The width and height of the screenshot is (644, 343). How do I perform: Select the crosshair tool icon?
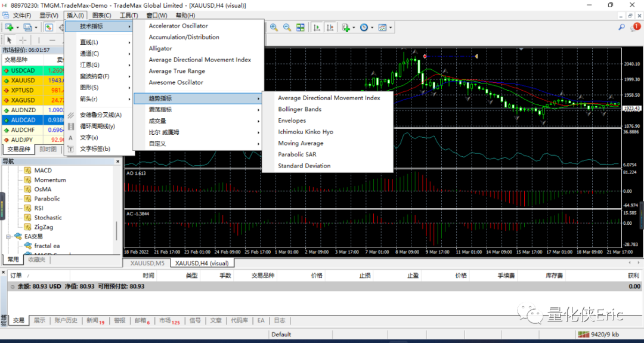[23, 40]
